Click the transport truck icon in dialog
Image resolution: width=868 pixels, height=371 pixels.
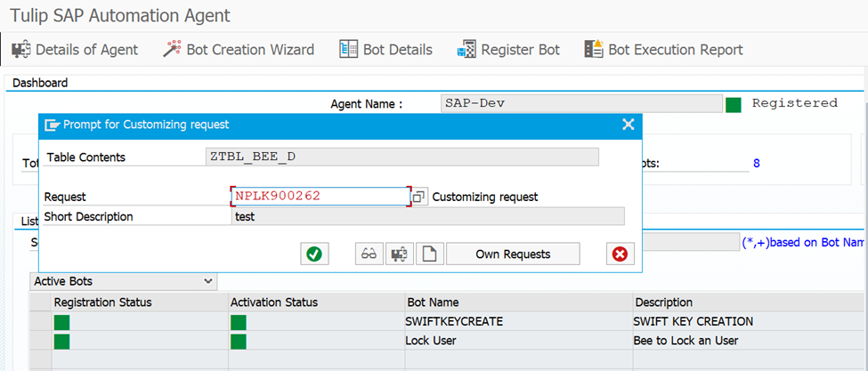[x=399, y=254]
